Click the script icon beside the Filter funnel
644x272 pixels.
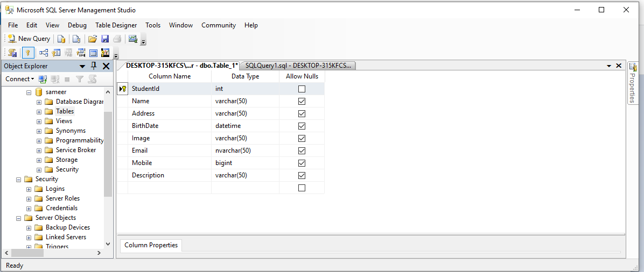[92, 79]
